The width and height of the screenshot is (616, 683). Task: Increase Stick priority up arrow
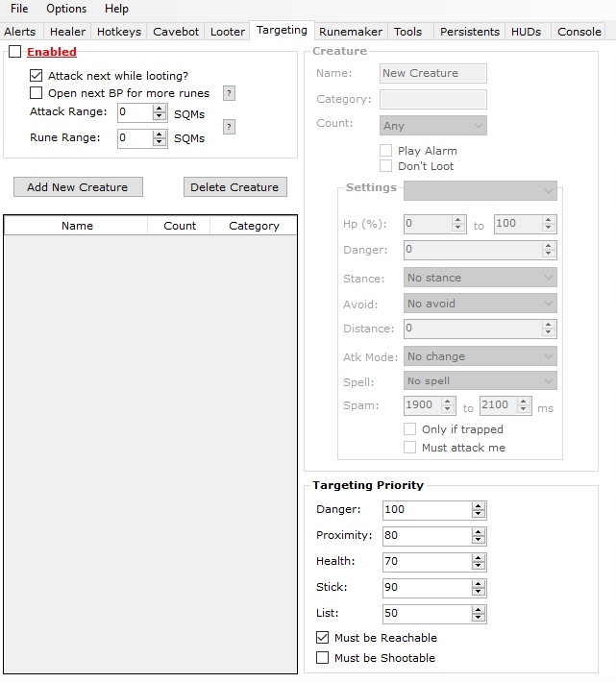coord(479,584)
